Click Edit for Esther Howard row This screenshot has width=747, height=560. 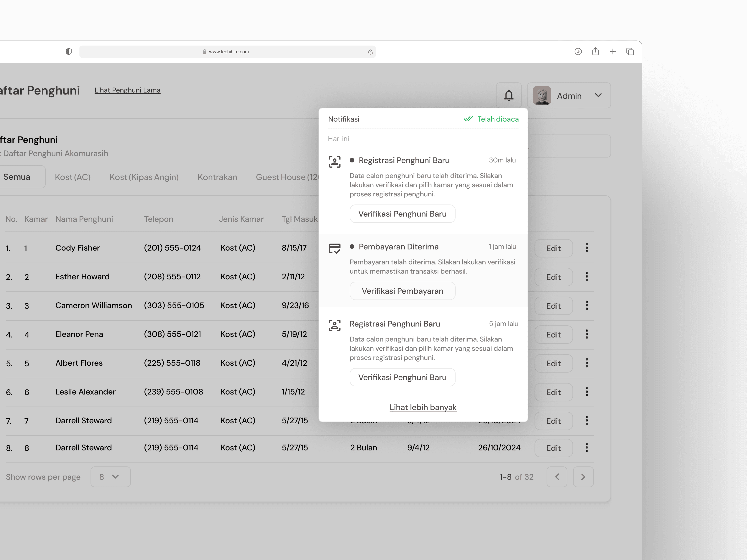coord(553,277)
